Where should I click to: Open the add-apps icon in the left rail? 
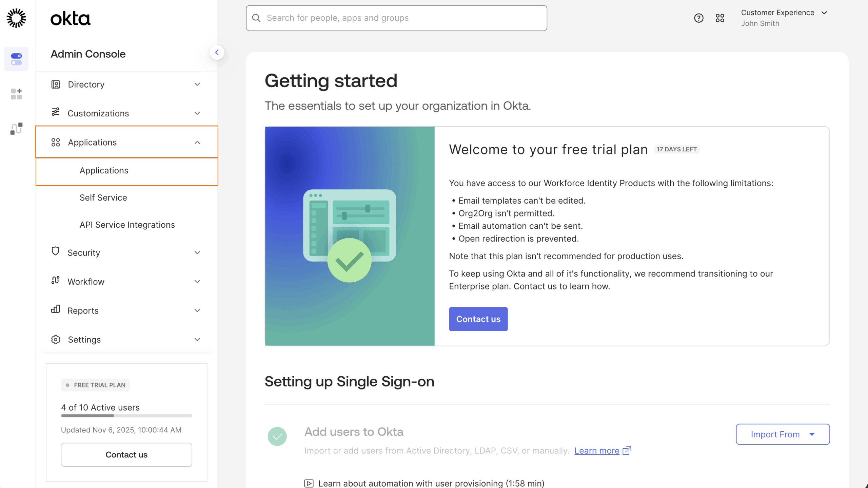pos(16,94)
